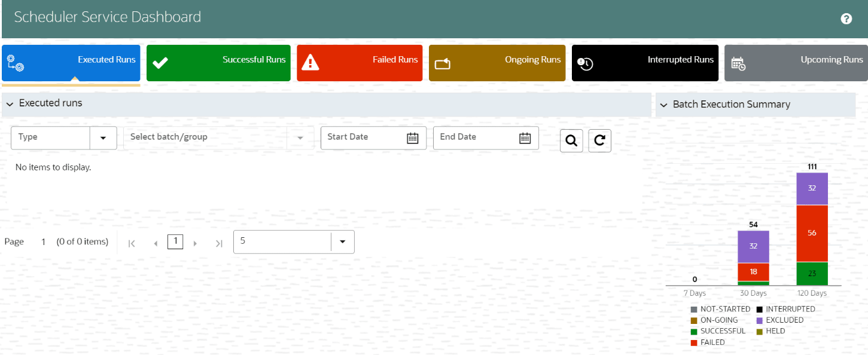Collapse the Executed runs section
This screenshot has width=868, height=355.
click(10, 104)
